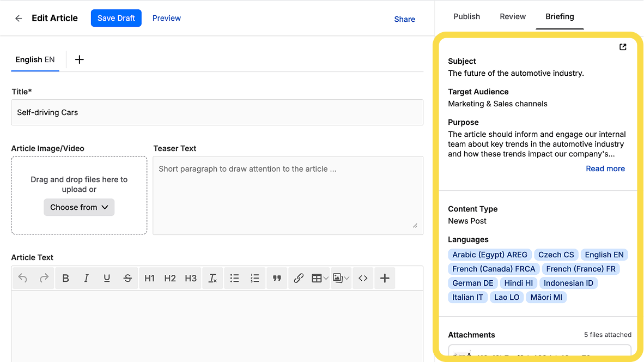This screenshot has height=362, width=644.
Task: Click the redo icon in editor toolbar
Action: coord(44,278)
